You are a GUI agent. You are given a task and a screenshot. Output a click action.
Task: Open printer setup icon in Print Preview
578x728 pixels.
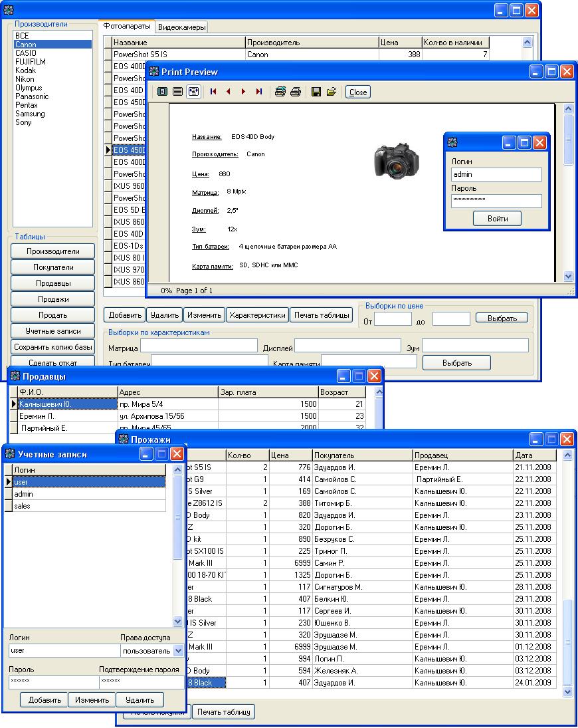280,92
